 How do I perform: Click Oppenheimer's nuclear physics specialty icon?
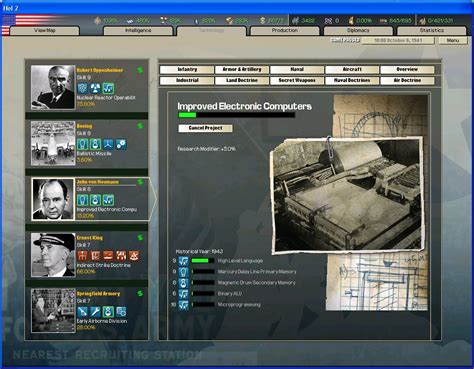[83, 88]
